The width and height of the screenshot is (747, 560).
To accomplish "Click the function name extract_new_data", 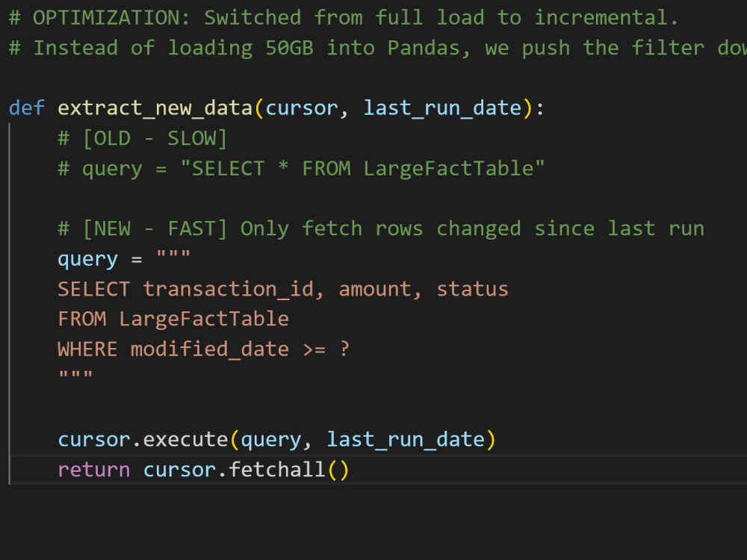I will (x=155, y=108).
